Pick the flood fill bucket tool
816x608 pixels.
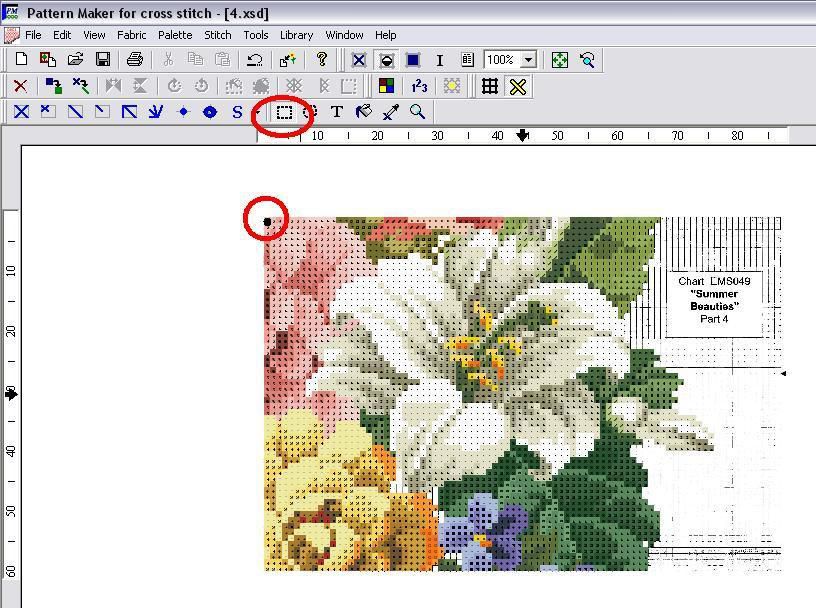coord(364,112)
